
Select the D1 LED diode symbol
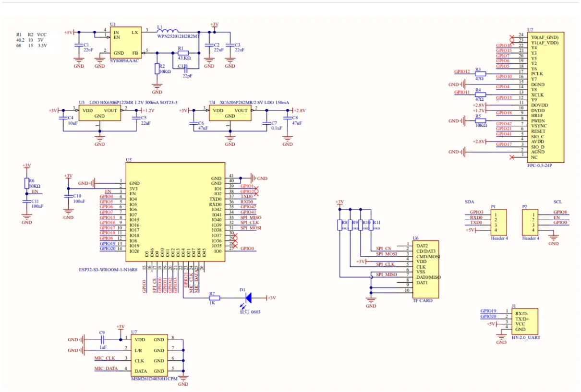[248, 297]
